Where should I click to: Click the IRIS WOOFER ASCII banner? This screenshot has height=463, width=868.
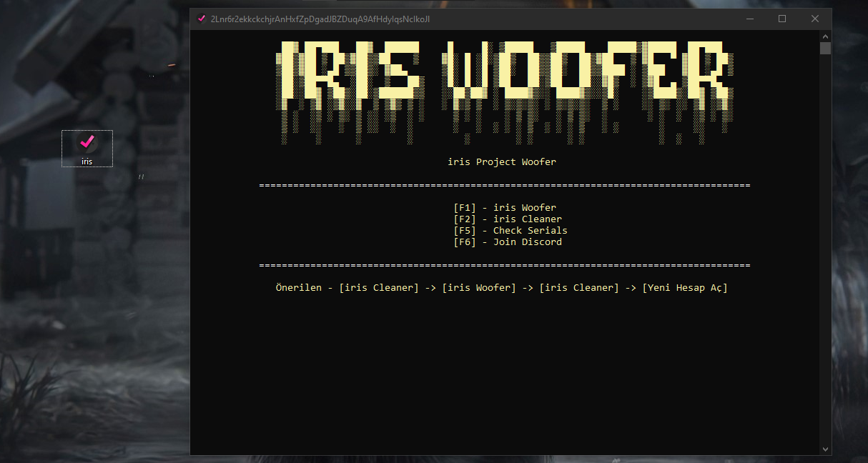[505, 91]
